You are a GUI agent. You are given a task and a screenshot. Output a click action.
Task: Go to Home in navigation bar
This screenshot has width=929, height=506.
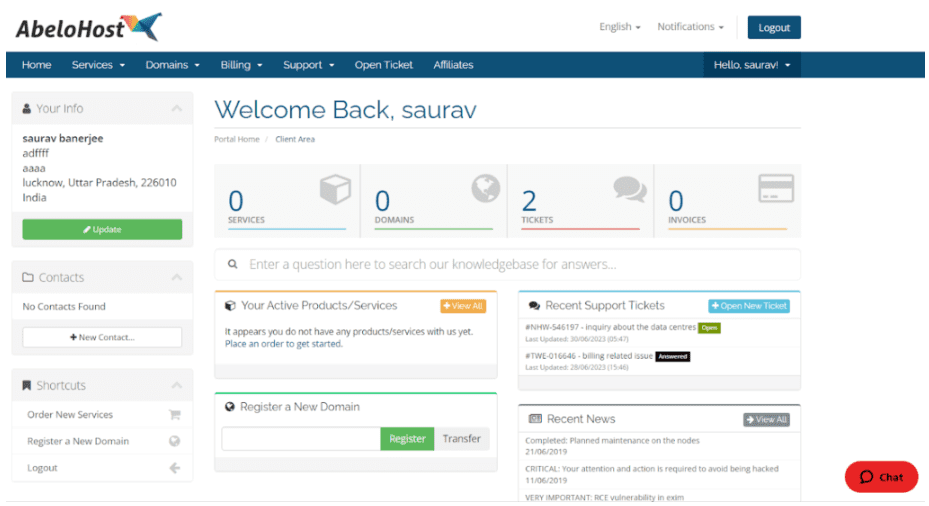click(x=37, y=65)
